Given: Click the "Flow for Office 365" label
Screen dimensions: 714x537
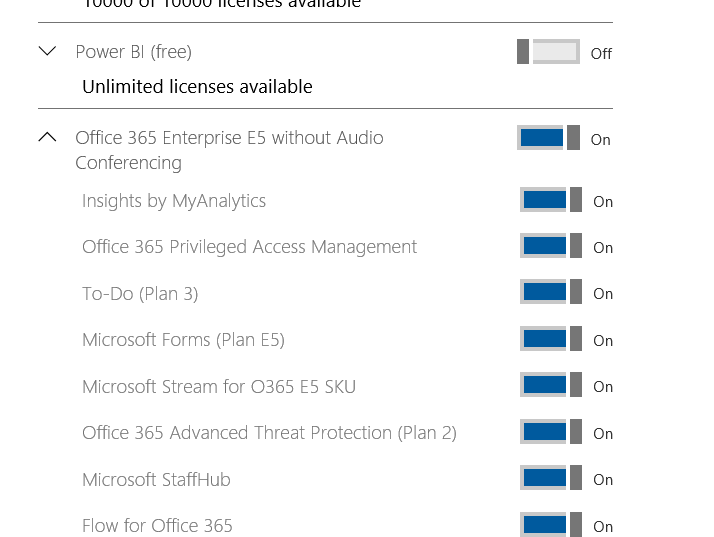Looking at the screenshot, I should pyautogui.click(x=157, y=526).
